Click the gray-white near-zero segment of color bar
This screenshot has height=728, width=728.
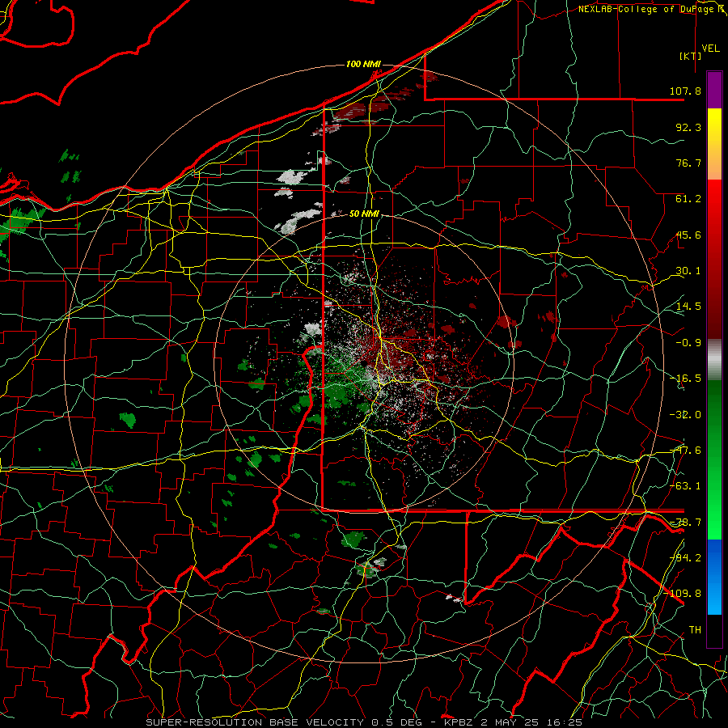coord(714,360)
